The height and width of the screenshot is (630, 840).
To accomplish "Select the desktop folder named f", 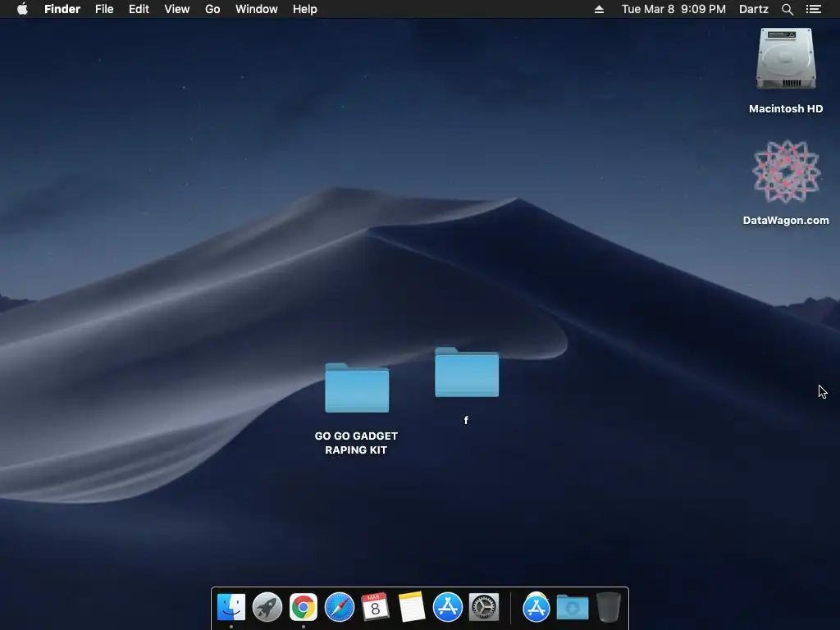I will [467, 372].
